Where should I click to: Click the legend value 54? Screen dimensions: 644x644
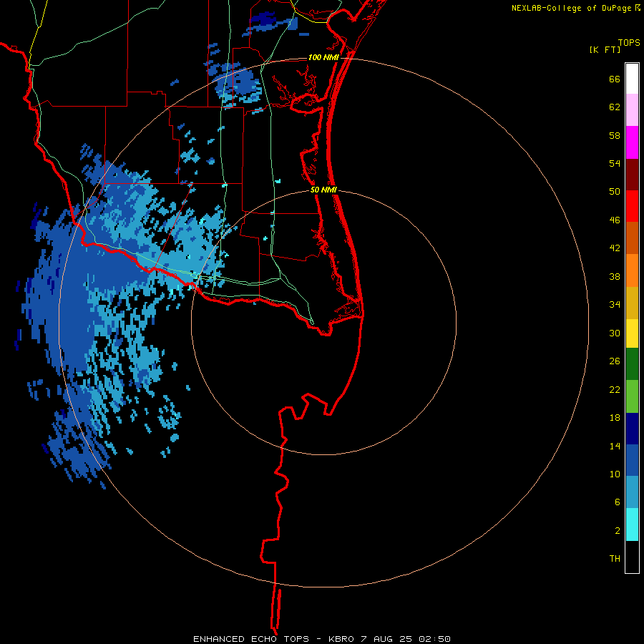615,163
